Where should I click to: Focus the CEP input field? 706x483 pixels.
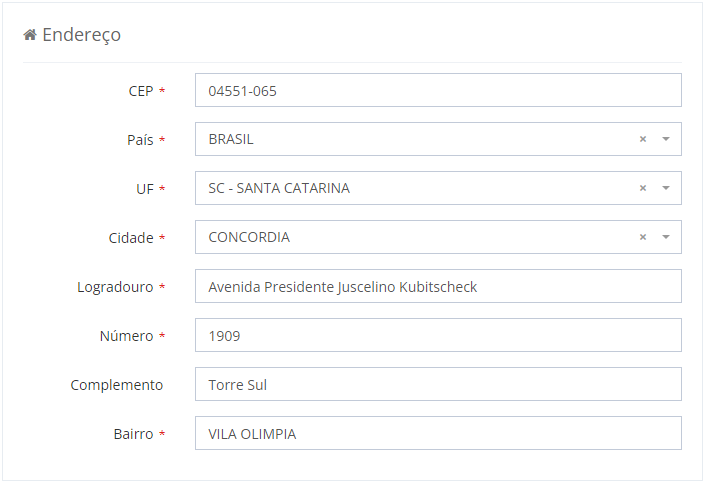pos(438,90)
